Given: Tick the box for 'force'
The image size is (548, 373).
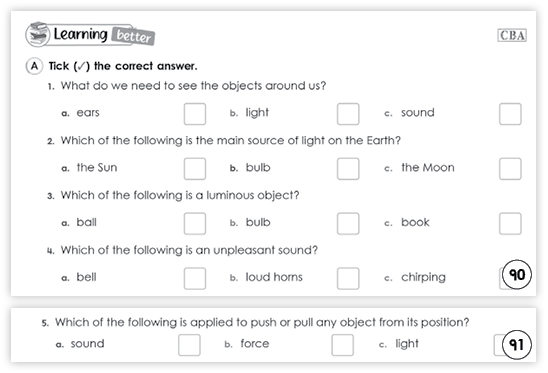Looking at the screenshot, I should tap(342, 345).
